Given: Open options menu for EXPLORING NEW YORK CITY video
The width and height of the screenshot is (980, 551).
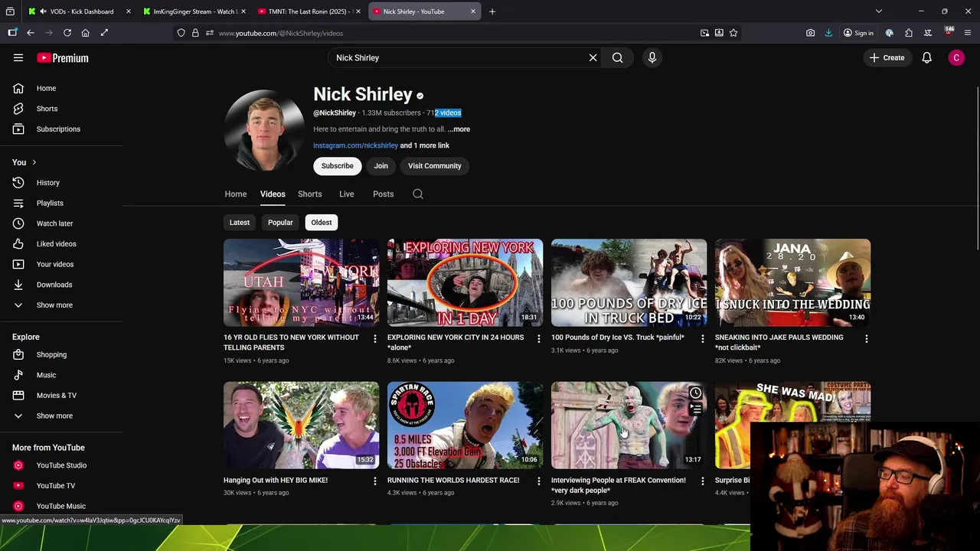Looking at the screenshot, I should click(x=538, y=338).
